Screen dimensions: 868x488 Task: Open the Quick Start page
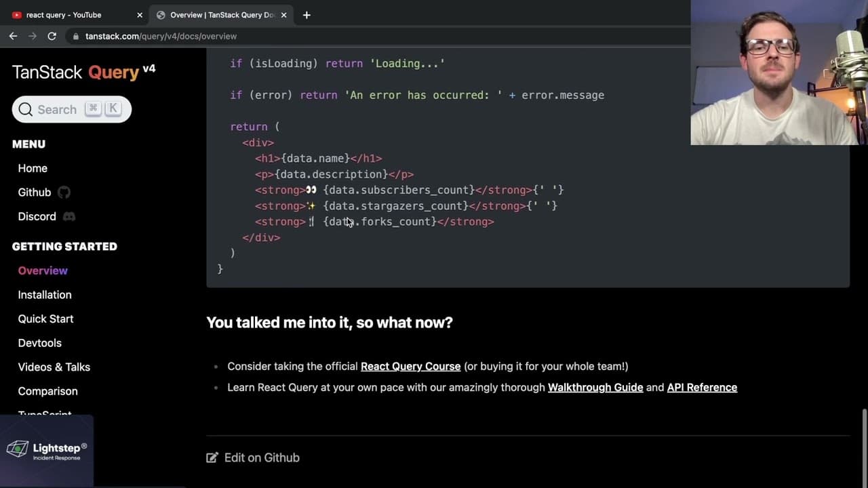click(45, 319)
